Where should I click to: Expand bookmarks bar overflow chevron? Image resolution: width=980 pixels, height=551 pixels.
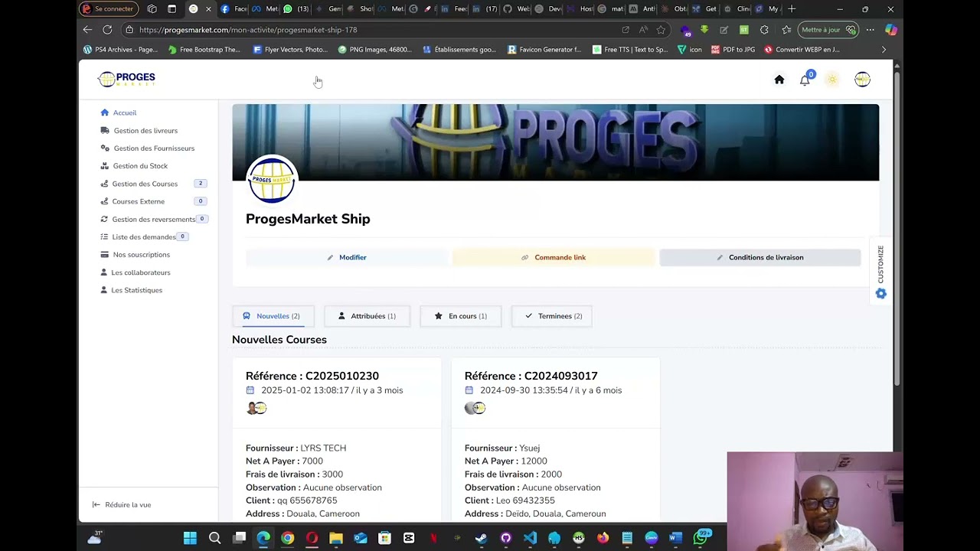(x=884, y=50)
